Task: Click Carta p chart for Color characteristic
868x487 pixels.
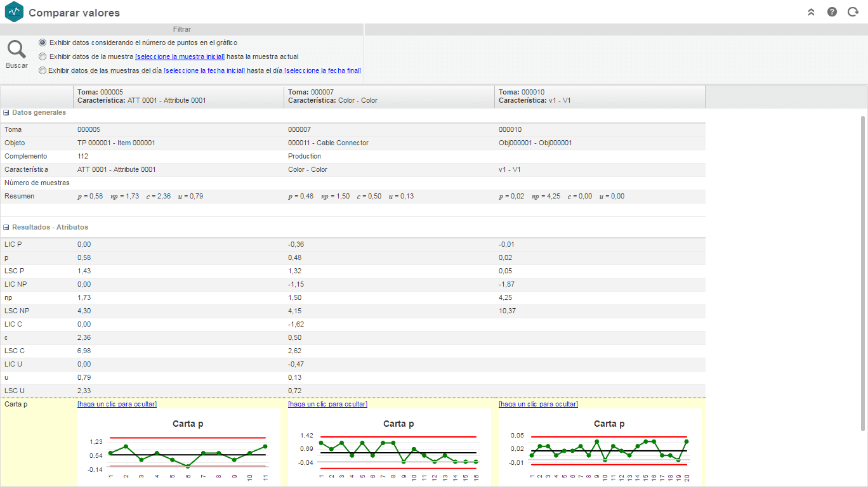Action: click(x=389, y=448)
